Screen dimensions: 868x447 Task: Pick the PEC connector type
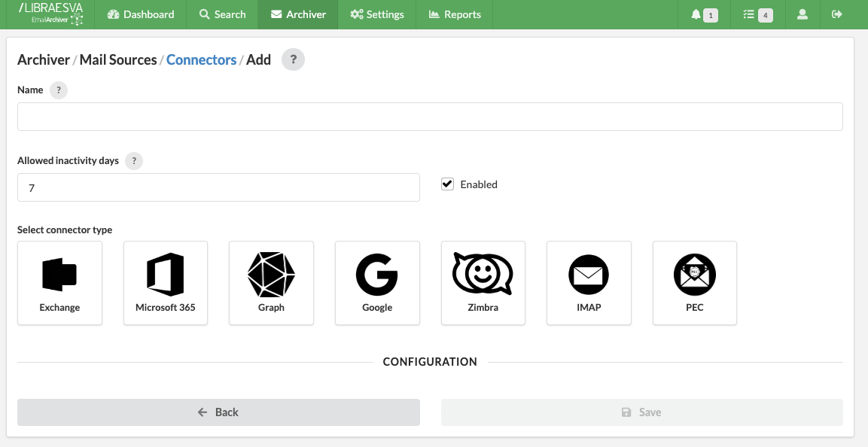(695, 283)
